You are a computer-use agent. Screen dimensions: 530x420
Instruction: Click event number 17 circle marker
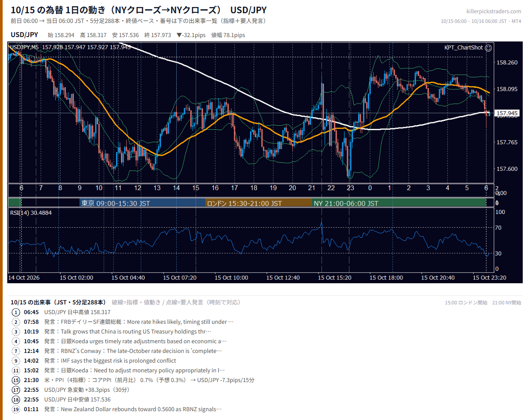(16, 390)
